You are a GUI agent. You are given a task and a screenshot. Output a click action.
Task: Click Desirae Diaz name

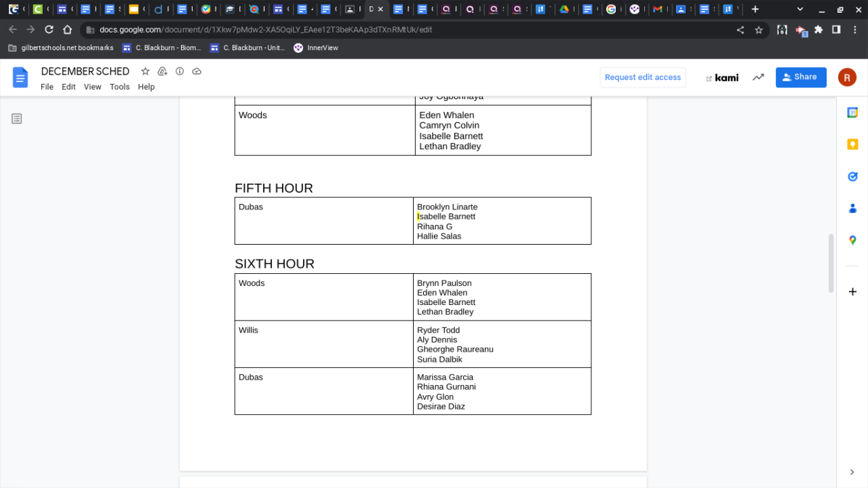click(441, 407)
